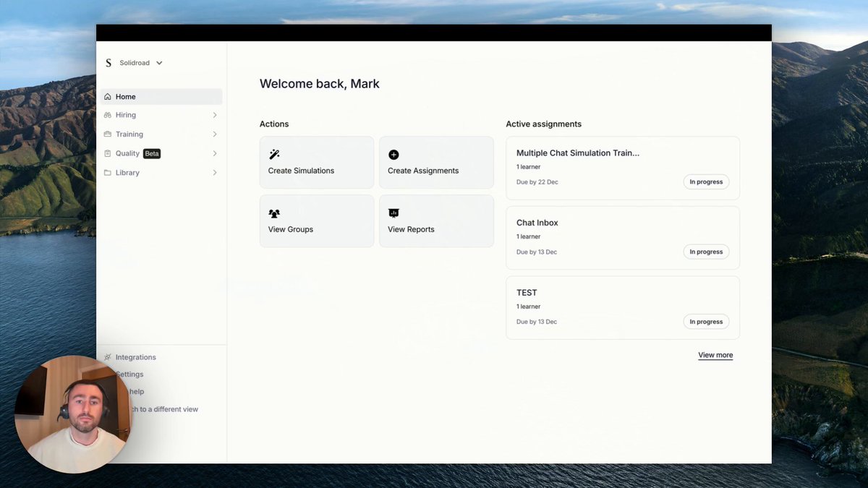Click the Quality clipboard icon
The image size is (868, 488).
[108, 153]
